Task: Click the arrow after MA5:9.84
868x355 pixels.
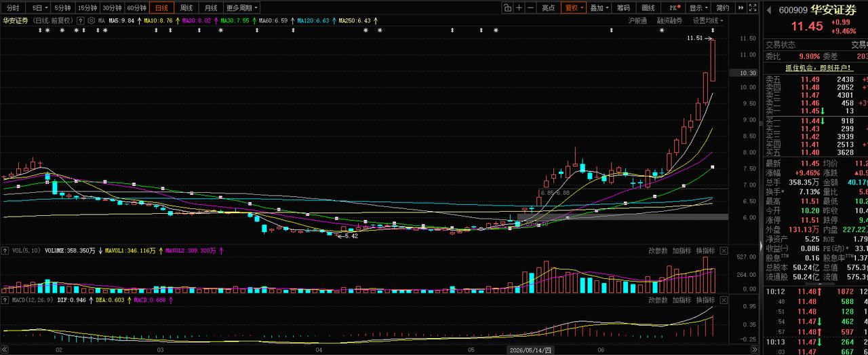Action: (138, 20)
